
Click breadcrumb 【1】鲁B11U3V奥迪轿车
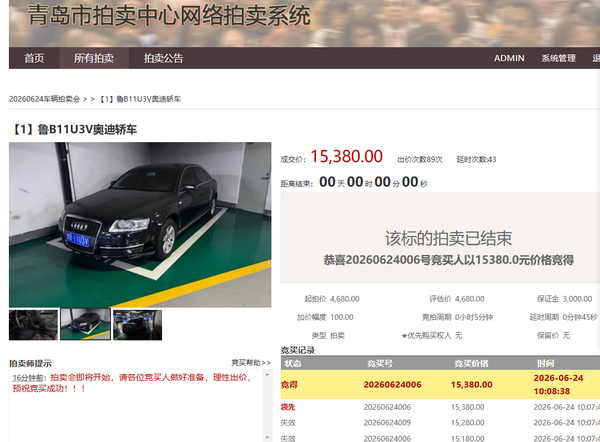140,99
